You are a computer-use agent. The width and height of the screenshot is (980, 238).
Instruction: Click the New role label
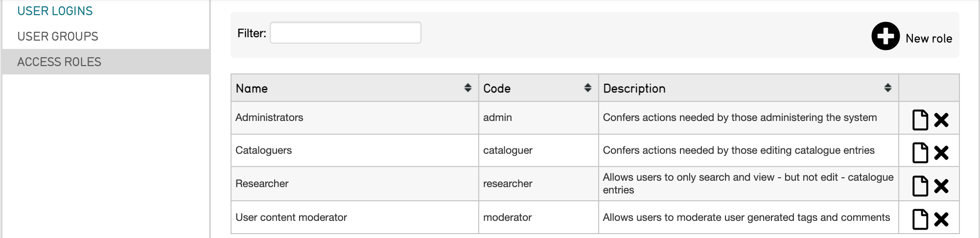[x=929, y=38]
